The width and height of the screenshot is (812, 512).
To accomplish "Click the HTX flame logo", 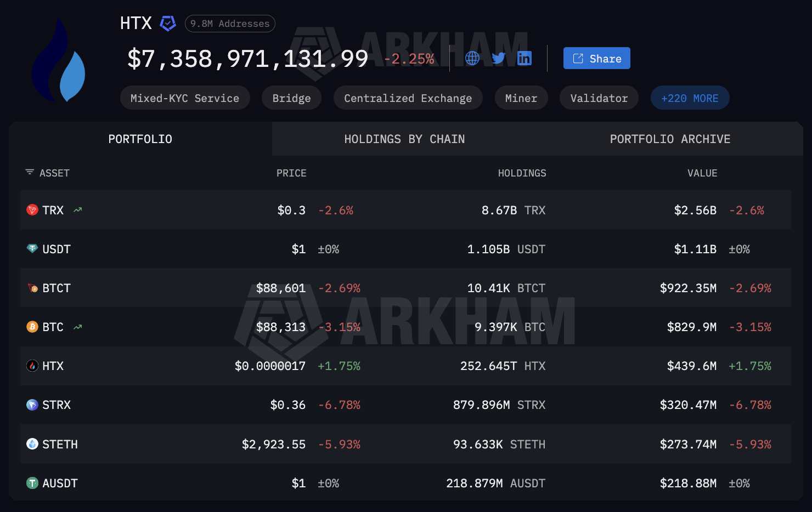I will [x=59, y=60].
